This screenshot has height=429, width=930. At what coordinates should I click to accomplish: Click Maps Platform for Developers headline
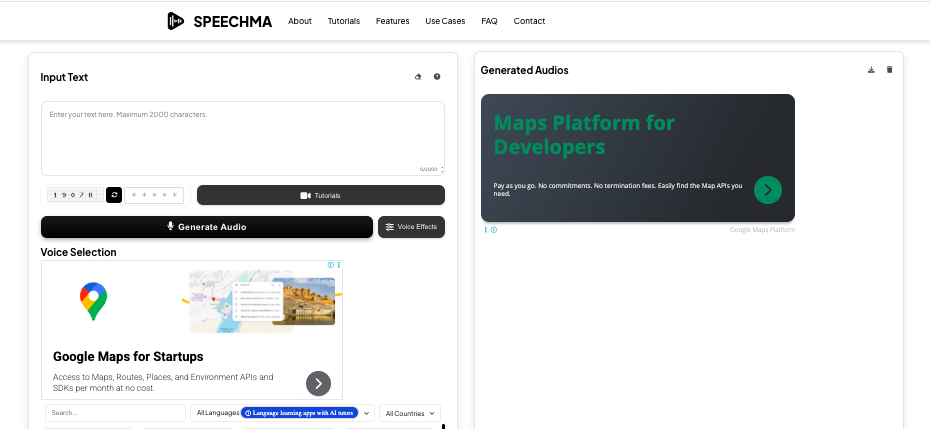584,135
